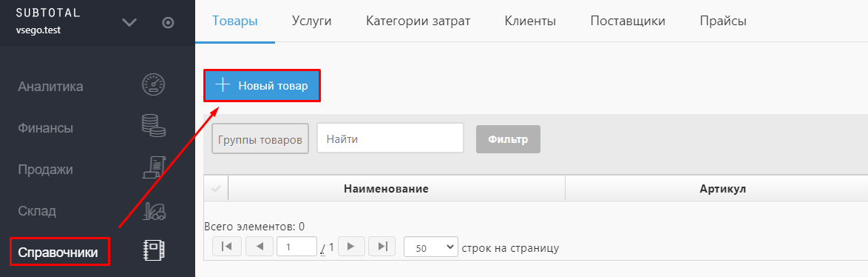Viewport: 868px width, 277px height.
Task: Click the Всего элементов: 0 text
Action: click(254, 227)
